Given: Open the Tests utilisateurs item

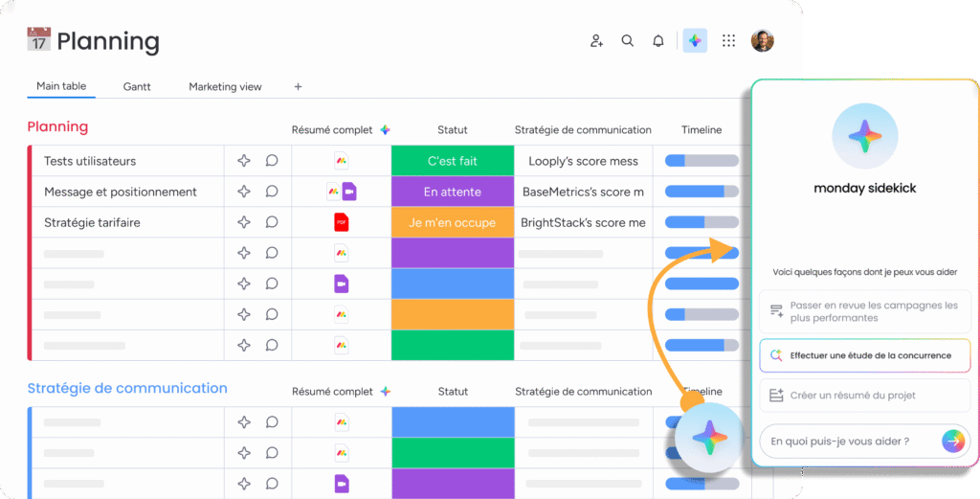Looking at the screenshot, I should 90,161.
